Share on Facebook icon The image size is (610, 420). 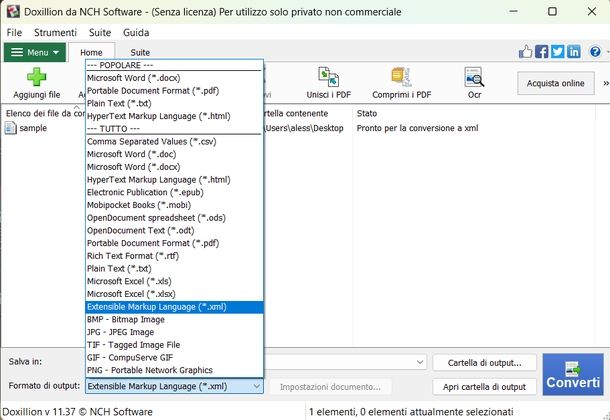[x=541, y=51]
